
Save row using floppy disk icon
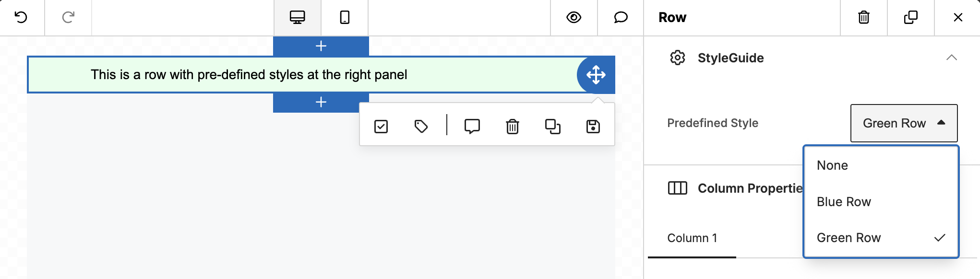click(593, 127)
